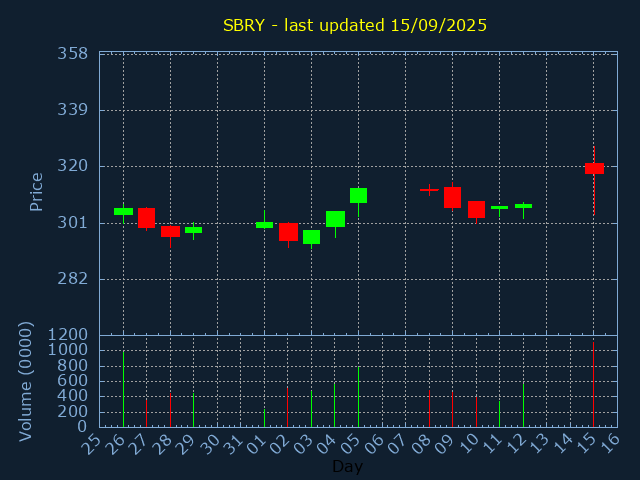Screen dimensions: 640x480
Task: Select the red candlestick for day 15
Action: pyautogui.click(x=594, y=169)
